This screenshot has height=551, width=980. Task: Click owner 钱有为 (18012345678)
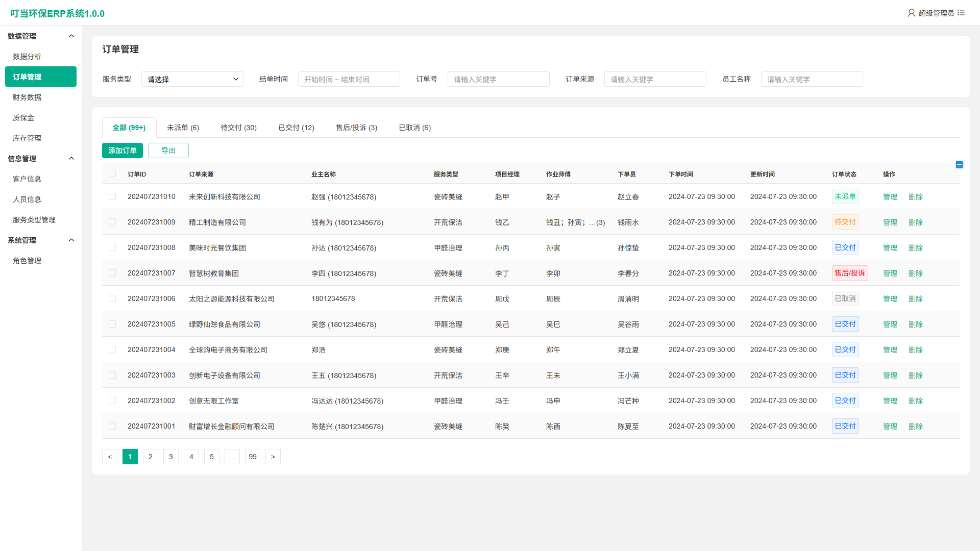348,222
